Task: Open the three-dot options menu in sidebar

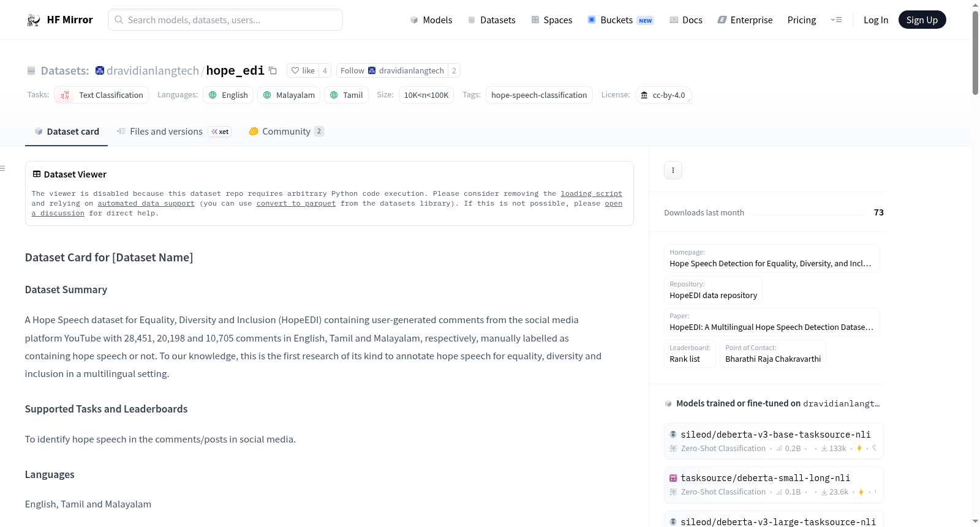Action: click(673, 170)
